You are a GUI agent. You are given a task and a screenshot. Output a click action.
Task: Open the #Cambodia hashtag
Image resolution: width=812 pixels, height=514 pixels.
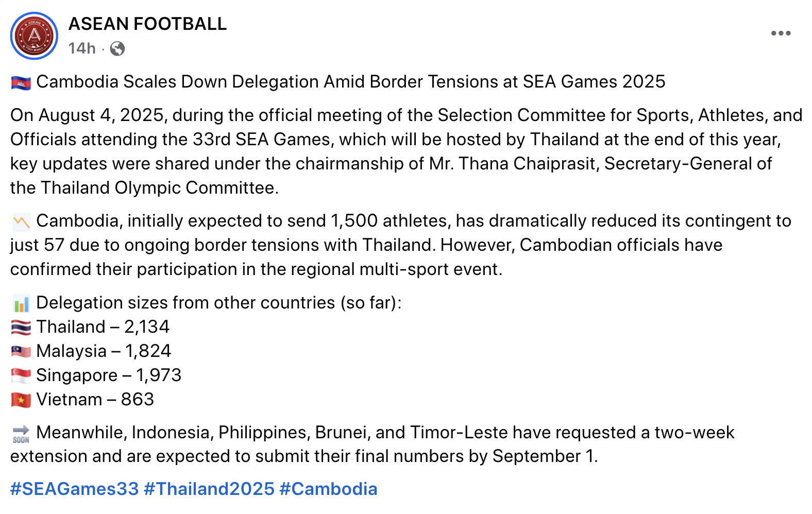[328, 489]
